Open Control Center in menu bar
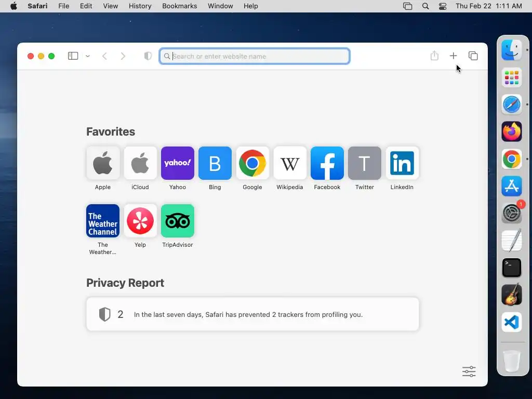The width and height of the screenshot is (532, 399). coord(443,6)
